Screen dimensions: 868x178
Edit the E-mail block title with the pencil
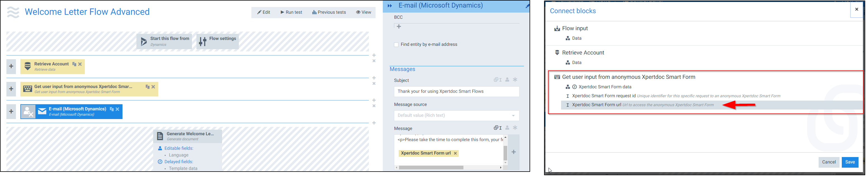(x=527, y=6)
